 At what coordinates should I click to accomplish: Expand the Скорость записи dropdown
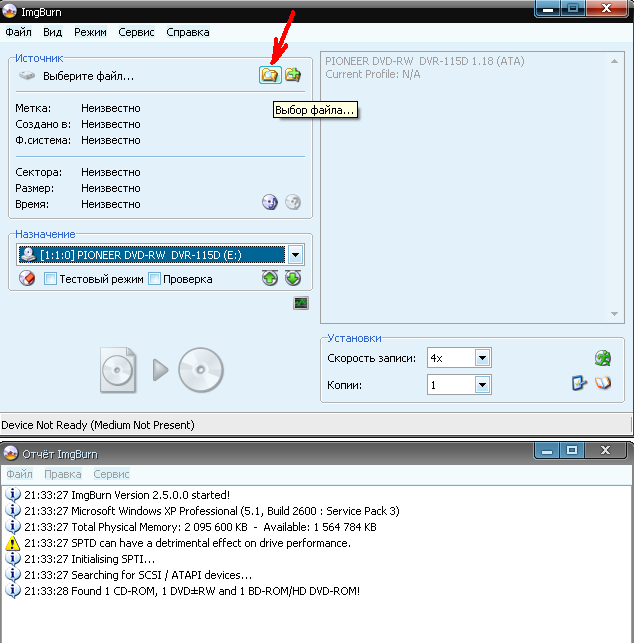(483, 358)
